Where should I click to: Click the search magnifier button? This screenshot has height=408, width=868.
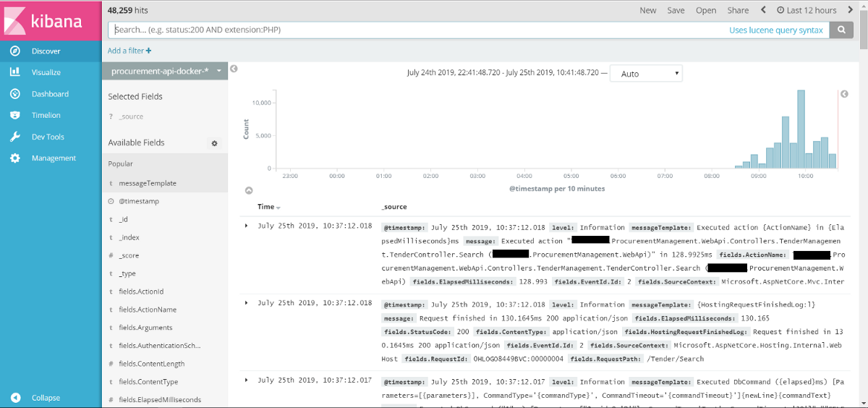[841, 30]
